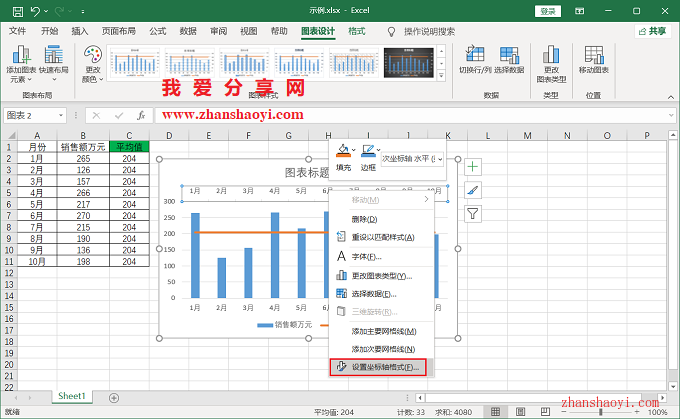Click the Tell Me search box
The image size is (680, 419).
[429, 32]
